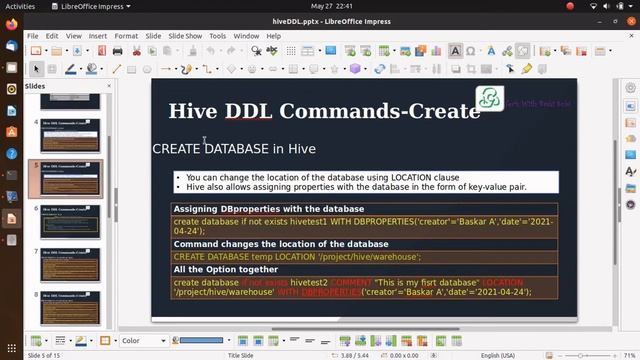Click the Find and Replace icon
The image size is (640, 360).
pos(256,51)
